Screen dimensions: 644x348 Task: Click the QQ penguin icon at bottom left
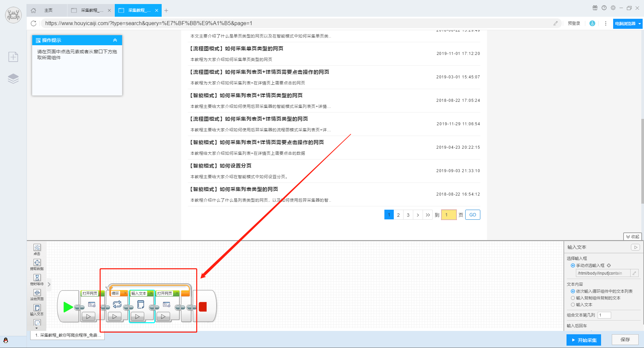tap(5, 340)
